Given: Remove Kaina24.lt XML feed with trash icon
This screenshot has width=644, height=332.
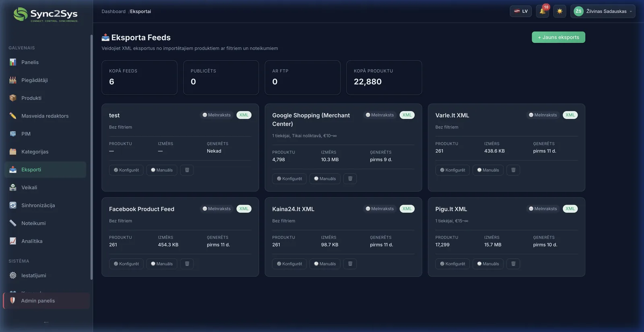Looking at the screenshot, I should [350, 264].
